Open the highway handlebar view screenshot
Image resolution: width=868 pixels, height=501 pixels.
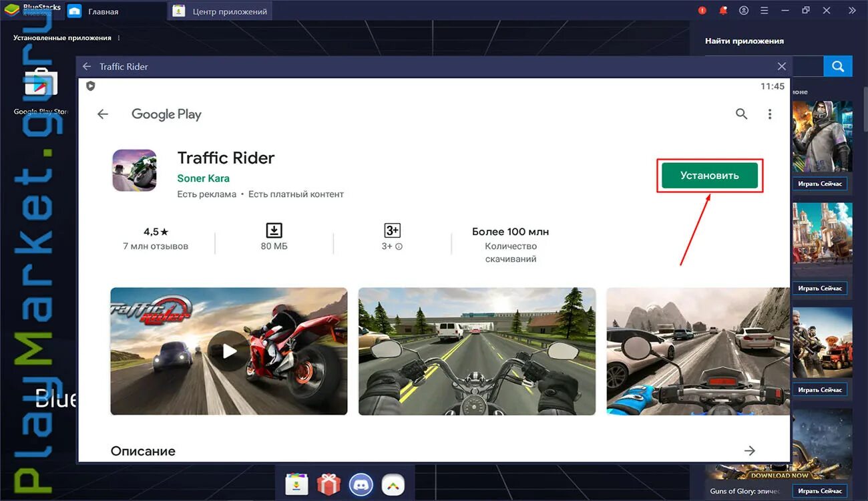[477, 351]
